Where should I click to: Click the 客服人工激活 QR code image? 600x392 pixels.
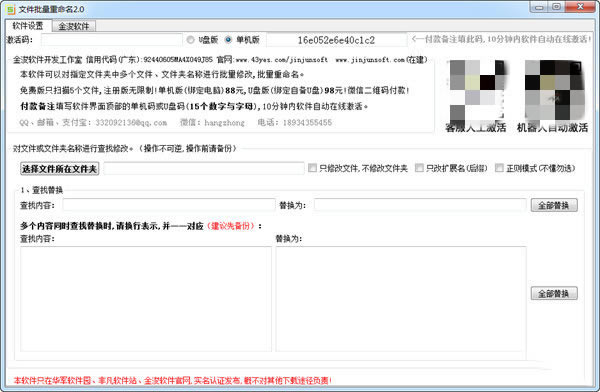pos(477,90)
